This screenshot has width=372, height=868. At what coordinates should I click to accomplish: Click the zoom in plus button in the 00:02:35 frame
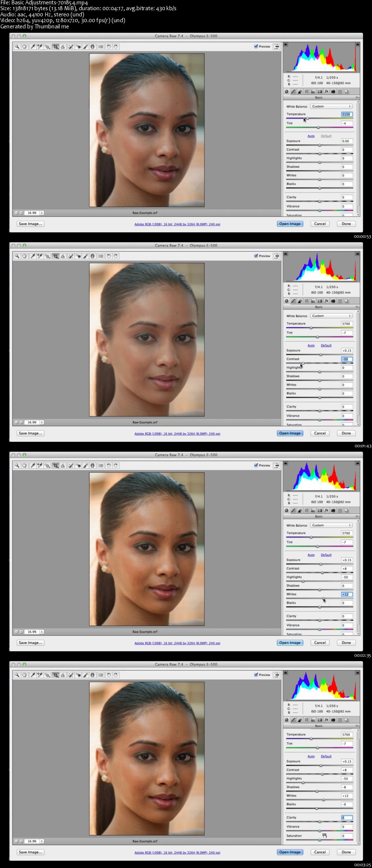[x=21, y=632]
